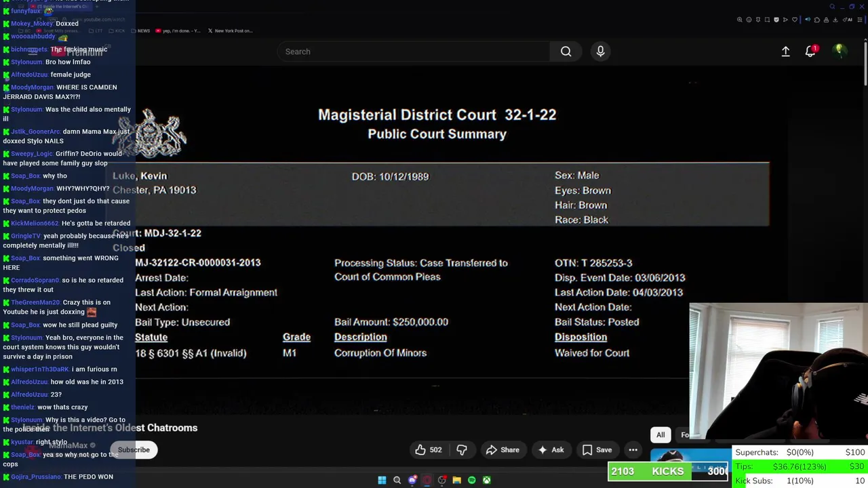Click 'Public Court Summary' heading
The height and width of the screenshot is (488, 868).
(x=437, y=134)
